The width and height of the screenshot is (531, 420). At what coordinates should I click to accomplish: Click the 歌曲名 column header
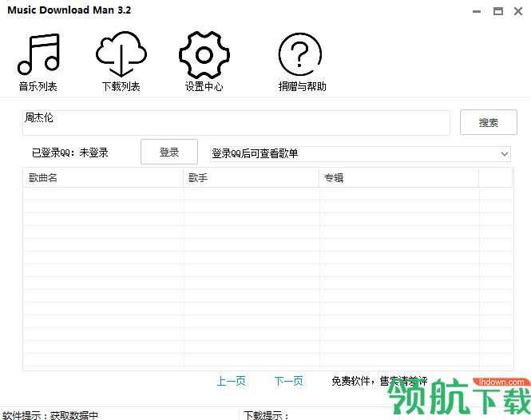[x=103, y=177]
